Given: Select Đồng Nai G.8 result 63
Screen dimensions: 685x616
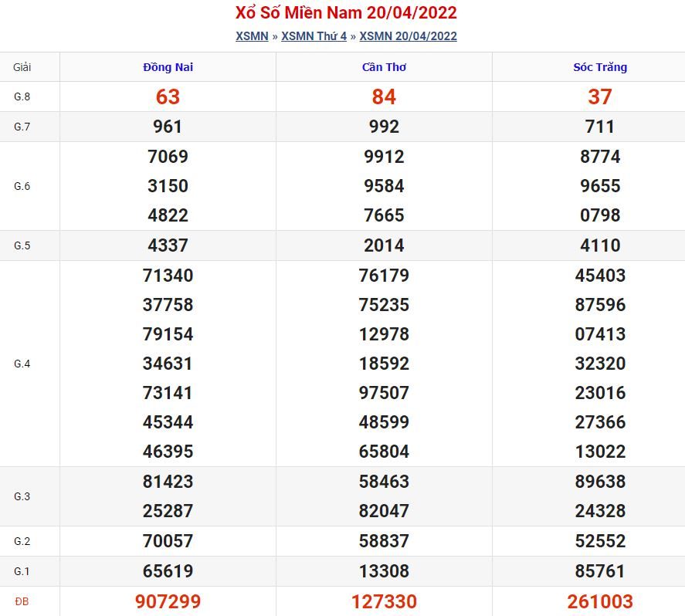Looking at the screenshot, I should [168, 97].
